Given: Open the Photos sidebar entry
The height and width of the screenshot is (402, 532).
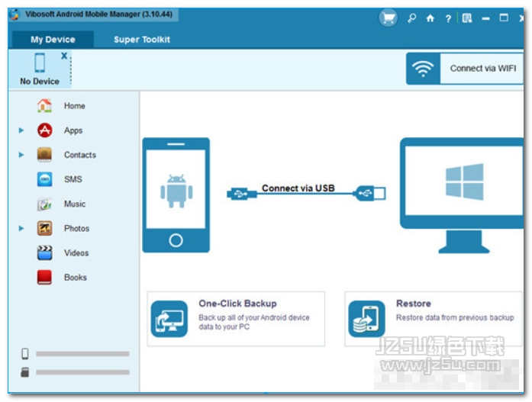Looking at the screenshot, I should click(x=76, y=228).
